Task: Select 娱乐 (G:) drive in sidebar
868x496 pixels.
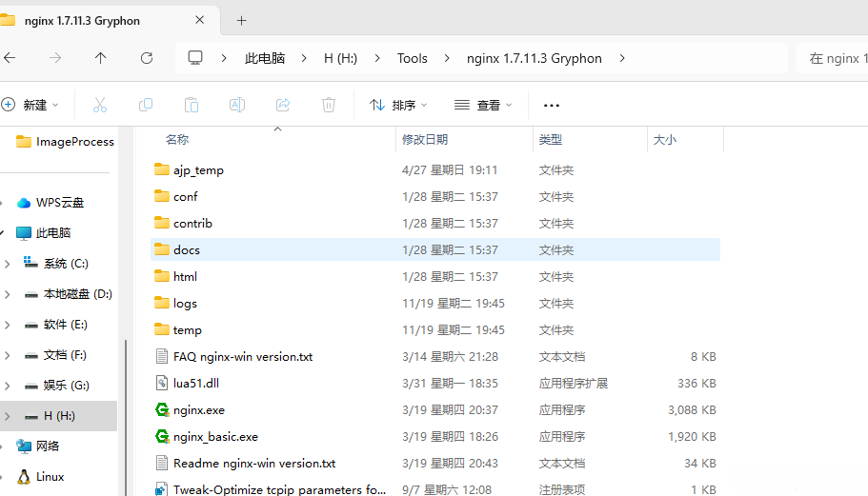Action: (x=56, y=385)
